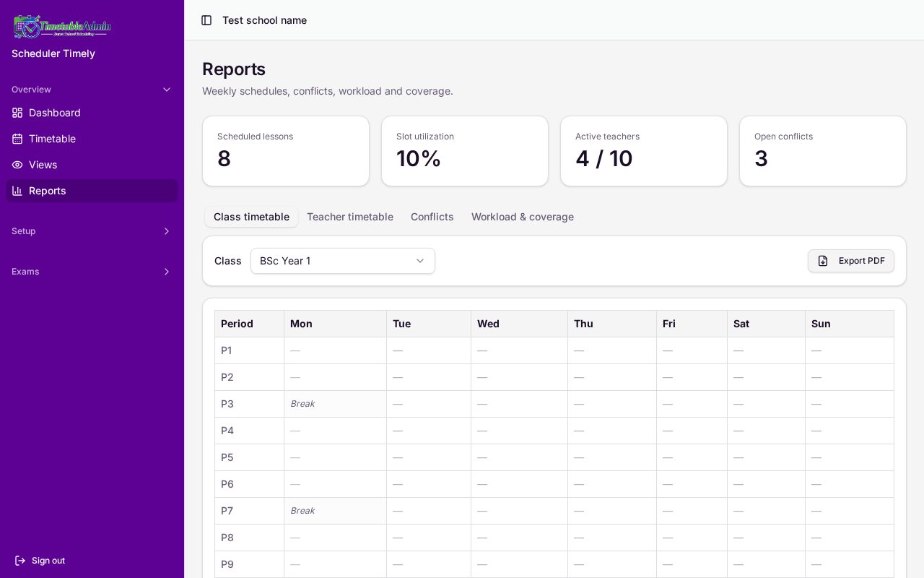
Task: Click the Scheduled lessons card
Action: click(x=286, y=151)
